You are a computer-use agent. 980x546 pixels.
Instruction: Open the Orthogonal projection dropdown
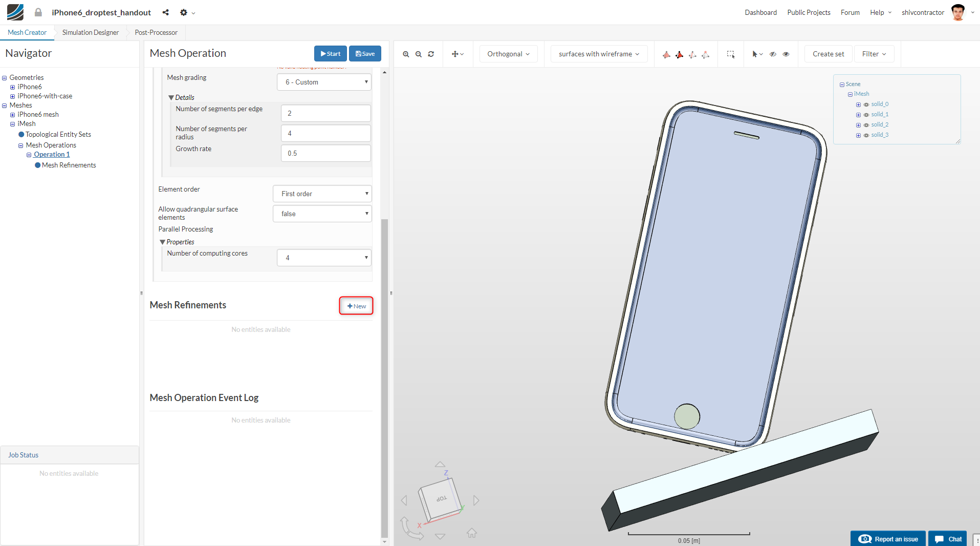[508, 53]
